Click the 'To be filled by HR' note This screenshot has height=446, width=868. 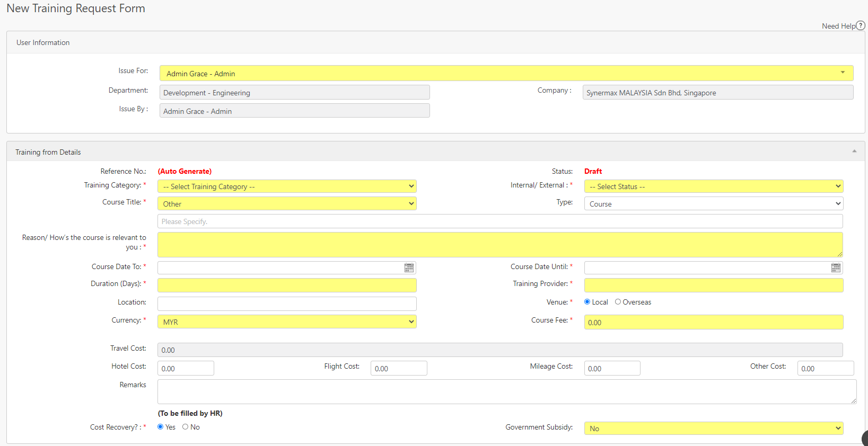[x=190, y=413]
